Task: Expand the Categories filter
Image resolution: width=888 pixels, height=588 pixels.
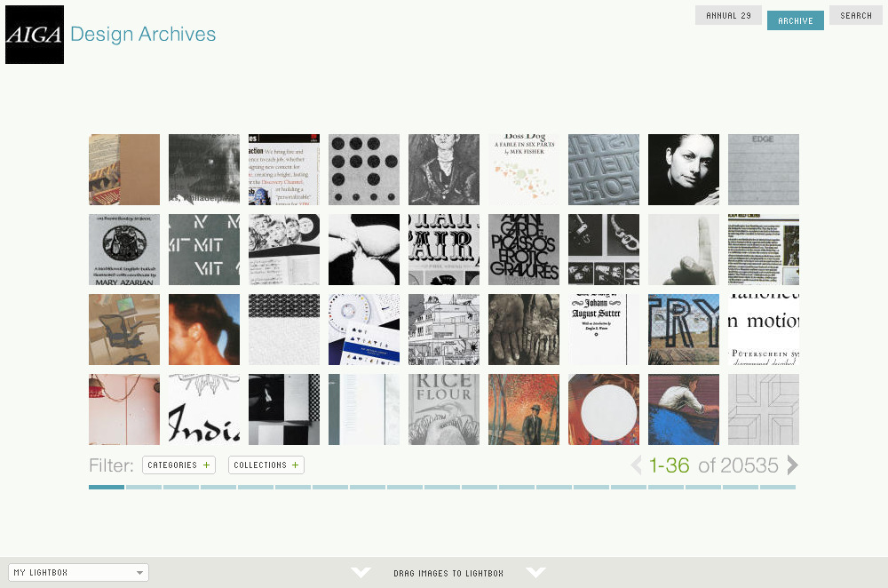Action: 179,465
